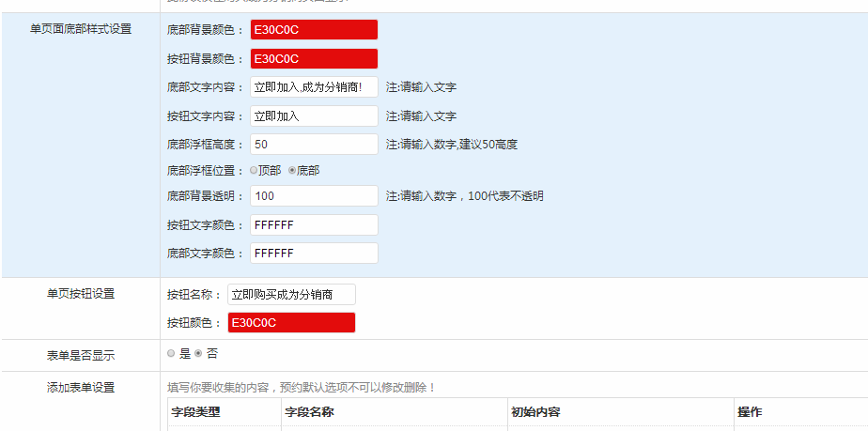Click the 底部背景透明 input showing 100
868x431 pixels.
pos(314,196)
